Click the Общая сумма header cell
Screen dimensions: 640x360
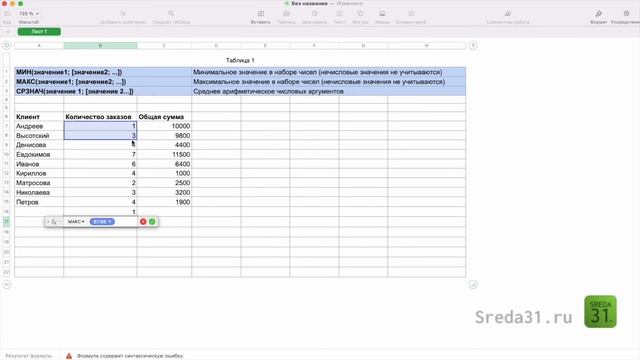coord(164,117)
